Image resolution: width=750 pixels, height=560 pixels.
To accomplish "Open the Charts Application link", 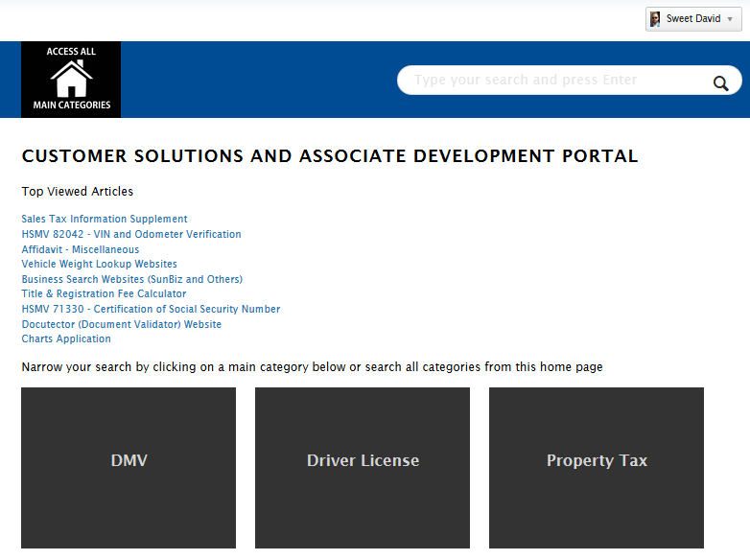I will pos(66,338).
